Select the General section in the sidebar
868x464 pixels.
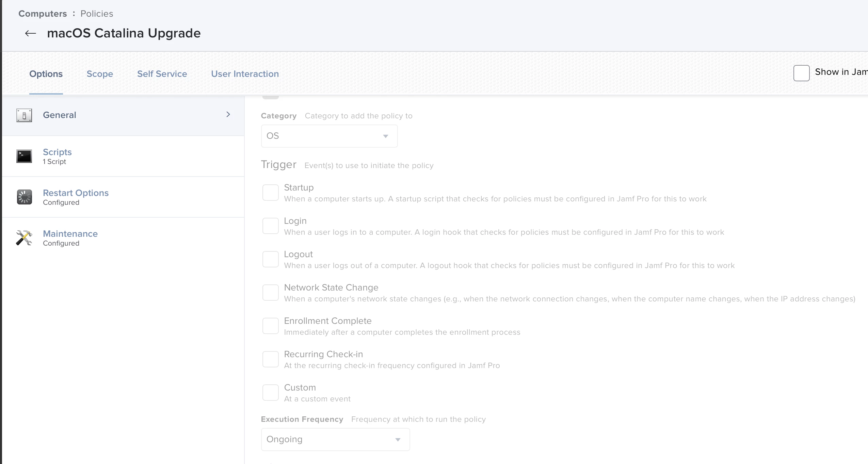pyautogui.click(x=123, y=115)
